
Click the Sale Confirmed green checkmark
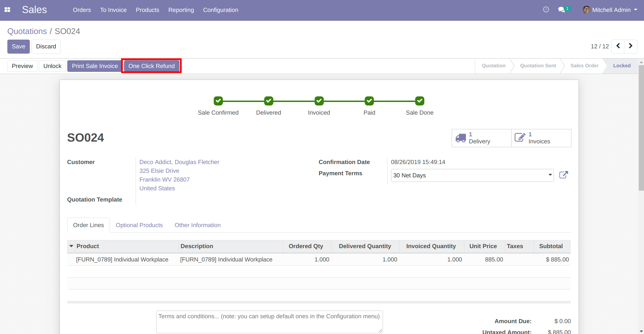click(218, 101)
